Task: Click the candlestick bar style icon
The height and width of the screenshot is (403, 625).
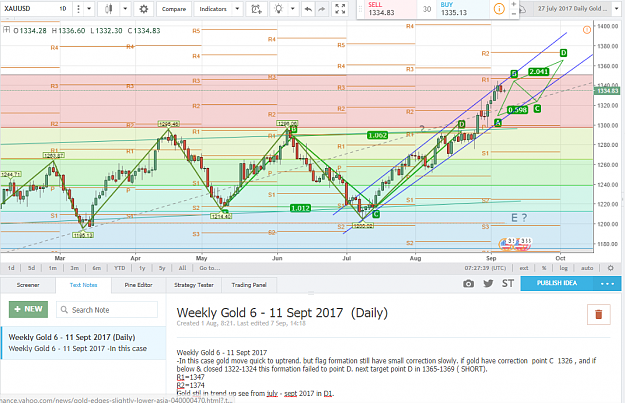Action: (108, 9)
